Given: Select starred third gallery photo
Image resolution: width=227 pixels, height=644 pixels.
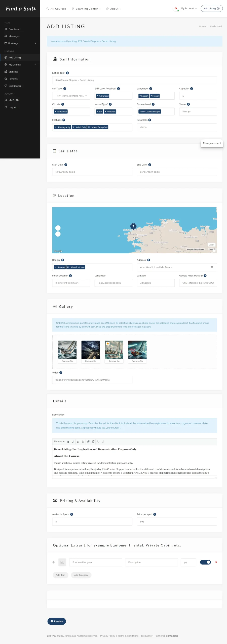Looking at the screenshot, I should coord(114,350).
